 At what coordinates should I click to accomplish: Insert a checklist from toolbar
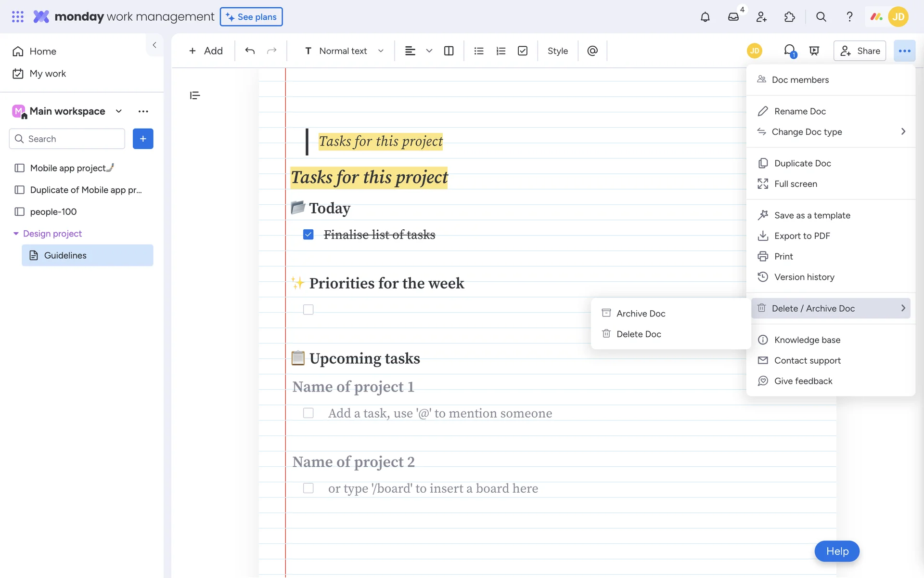pyautogui.click(x=523, y=51)
